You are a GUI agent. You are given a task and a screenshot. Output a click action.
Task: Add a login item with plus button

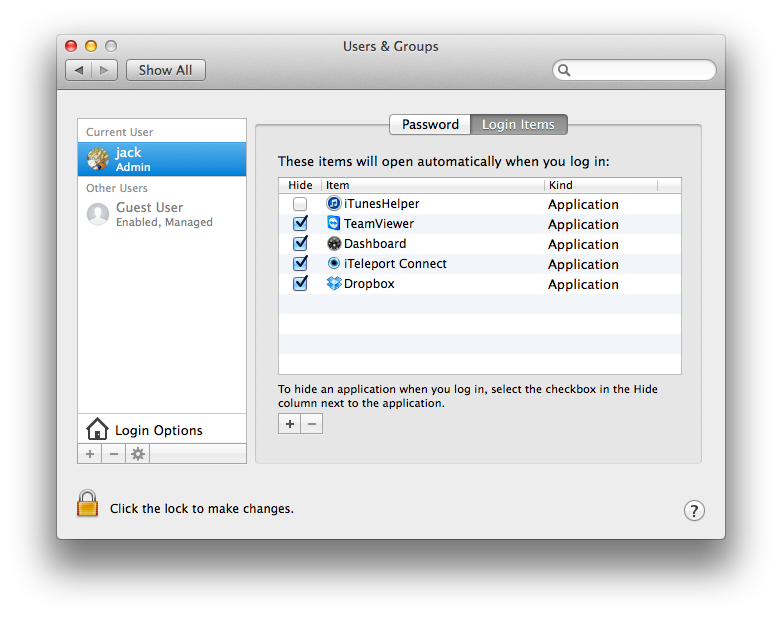click(x=289, y=424)
